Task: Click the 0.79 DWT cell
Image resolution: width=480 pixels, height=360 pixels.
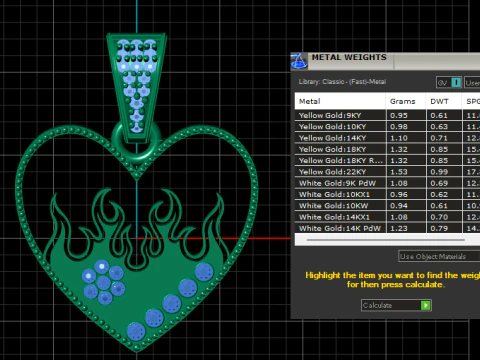Action: [x=444, y=228]
